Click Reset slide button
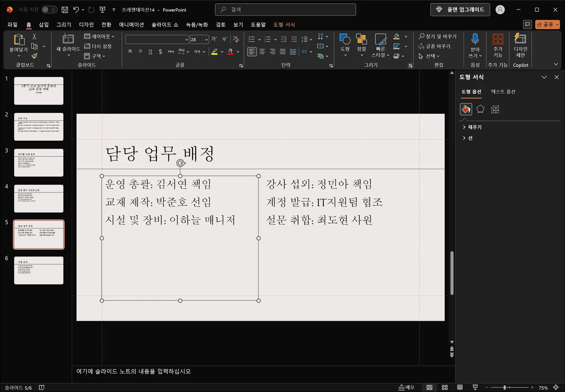Screen dimensions: 565x392 pyautogui.click(x=98, y=46)
